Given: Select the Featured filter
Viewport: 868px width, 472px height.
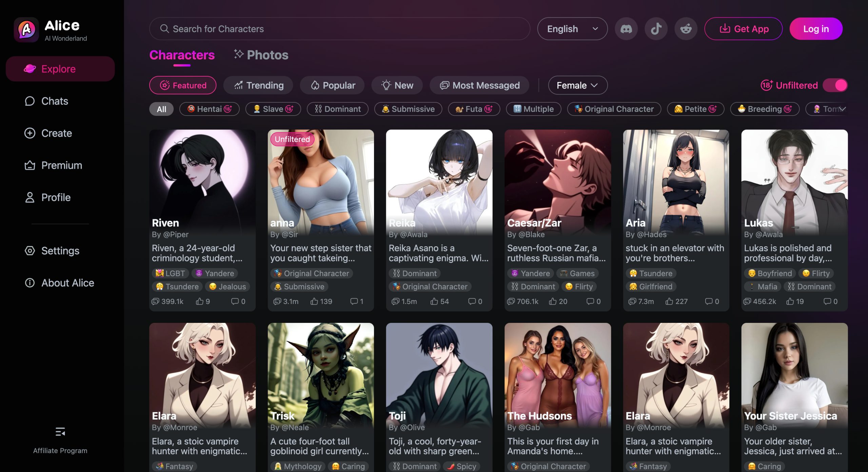Looking at the screenshot, I should [x=183, y=85].
